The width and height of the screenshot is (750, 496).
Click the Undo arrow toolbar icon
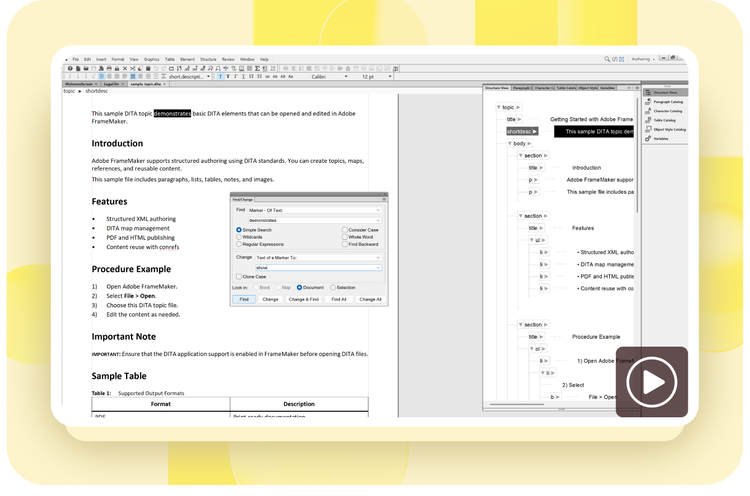point(156,68)
